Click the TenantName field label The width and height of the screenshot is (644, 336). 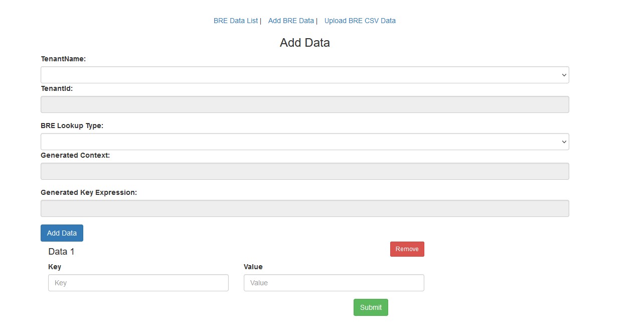coord(63,59)
